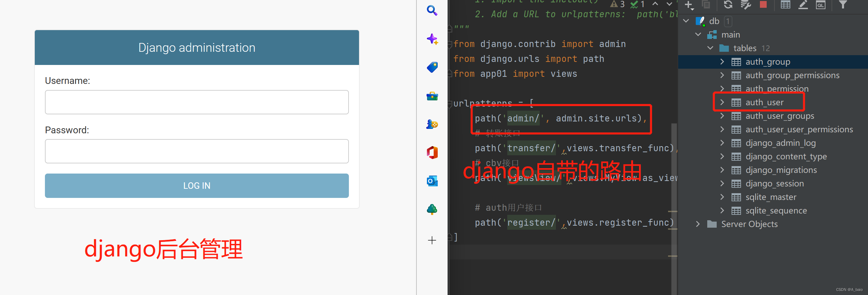Open the query console QL icon
Viewport: 868px width, 295px height.
point(820,4)
